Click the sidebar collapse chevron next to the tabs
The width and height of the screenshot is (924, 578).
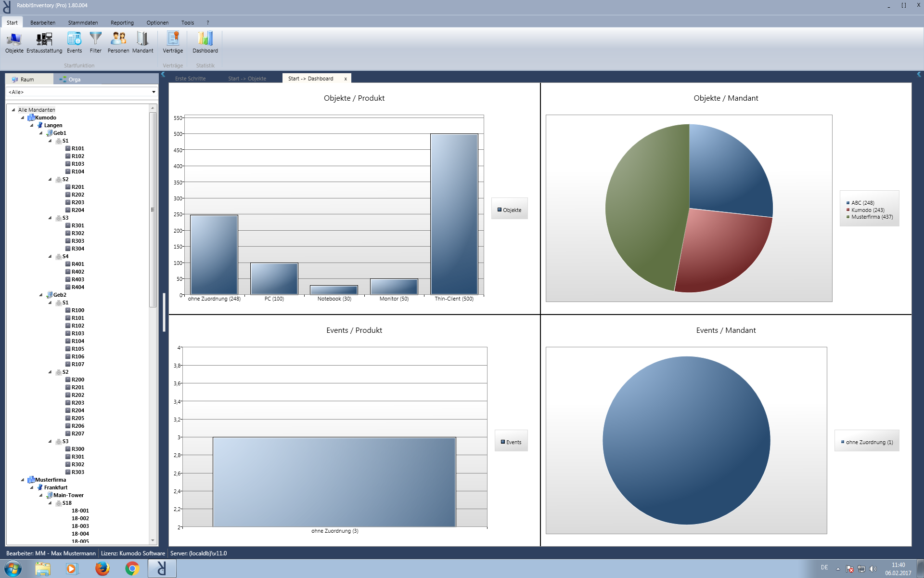point(164,75)
